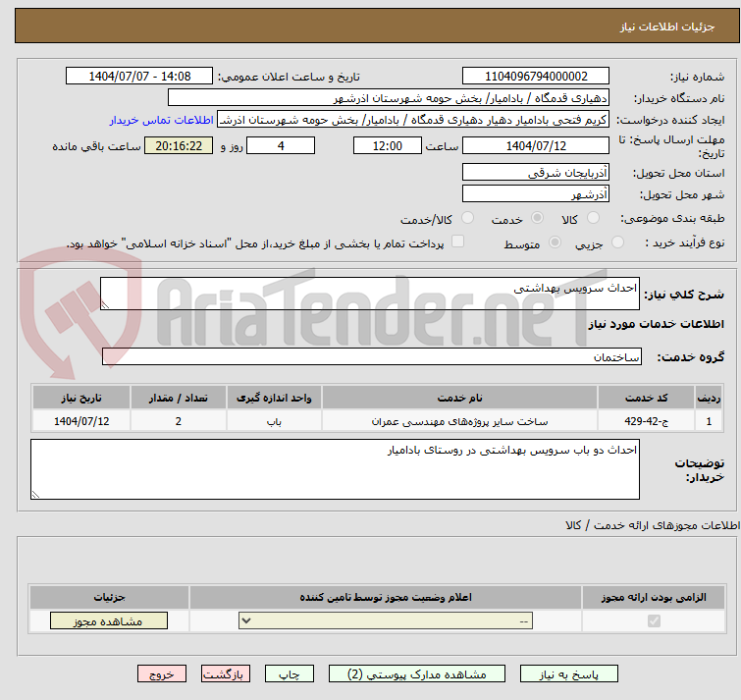Viewport: 741px width, 700px height.
Task: Click the چاپ print button
Action: 290,674
